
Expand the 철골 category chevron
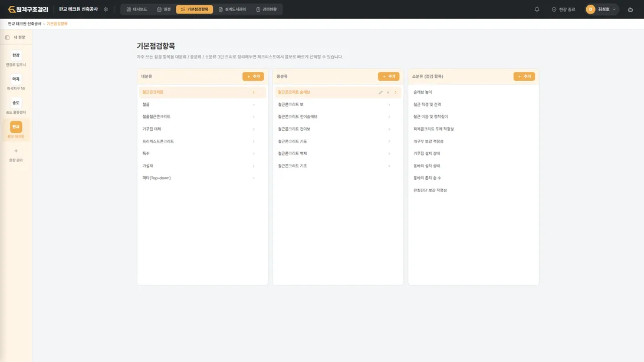(254, 105)
